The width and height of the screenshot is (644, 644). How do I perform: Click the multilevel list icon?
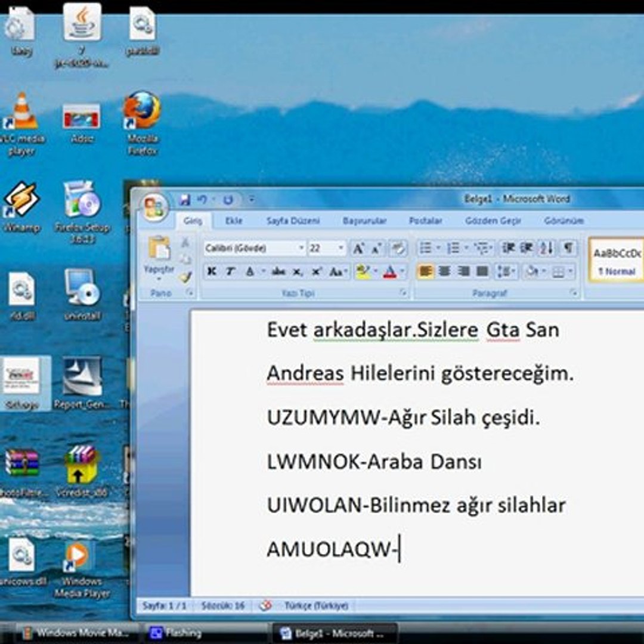click(x=480, y=248)
